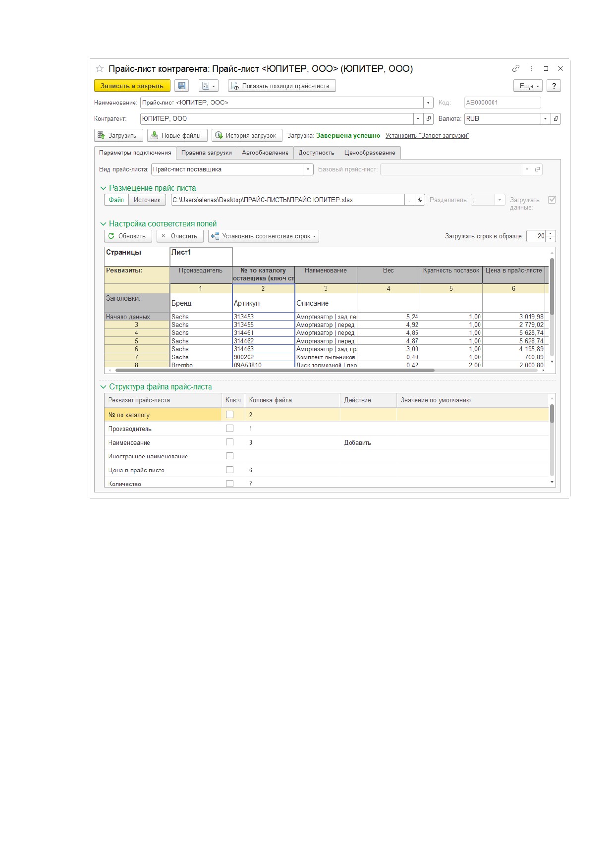Switch to Правила загрузки tab
Screen dimensions: 614x868
pos(207,153)
